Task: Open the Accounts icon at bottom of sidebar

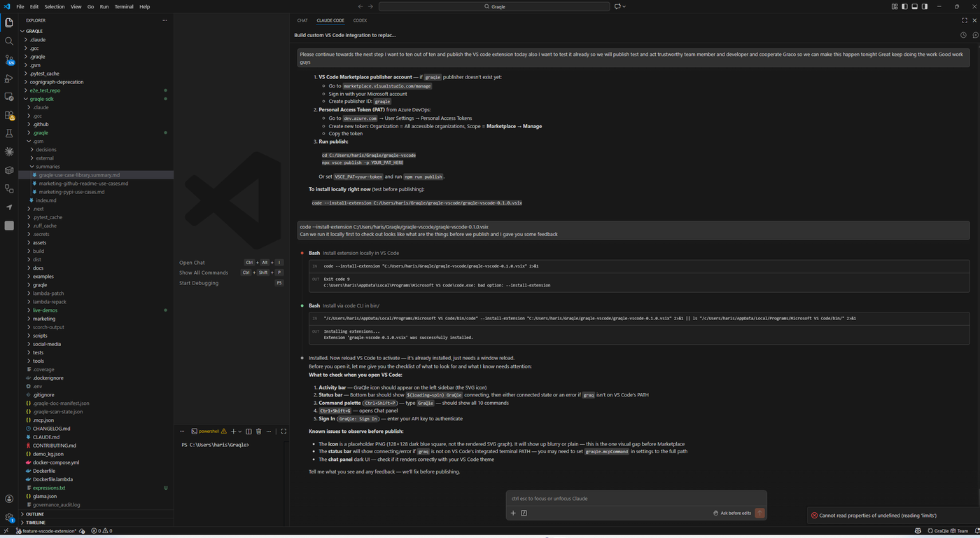Action: click(9, 498)
